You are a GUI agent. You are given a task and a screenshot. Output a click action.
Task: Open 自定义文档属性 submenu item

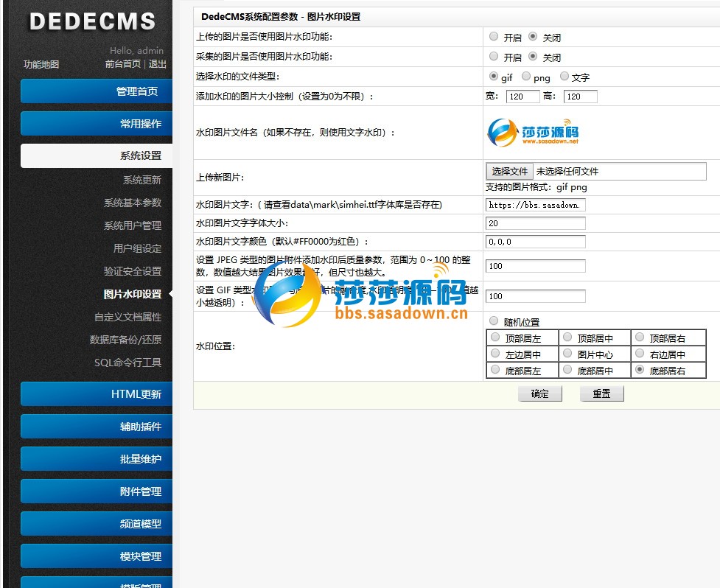tap(127, 317)
